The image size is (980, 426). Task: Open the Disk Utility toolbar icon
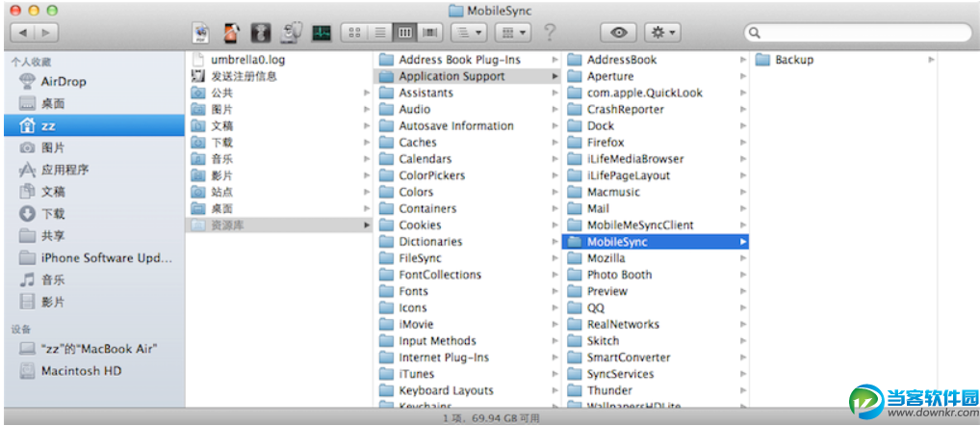pyautogui.click(x=291, y=33)
